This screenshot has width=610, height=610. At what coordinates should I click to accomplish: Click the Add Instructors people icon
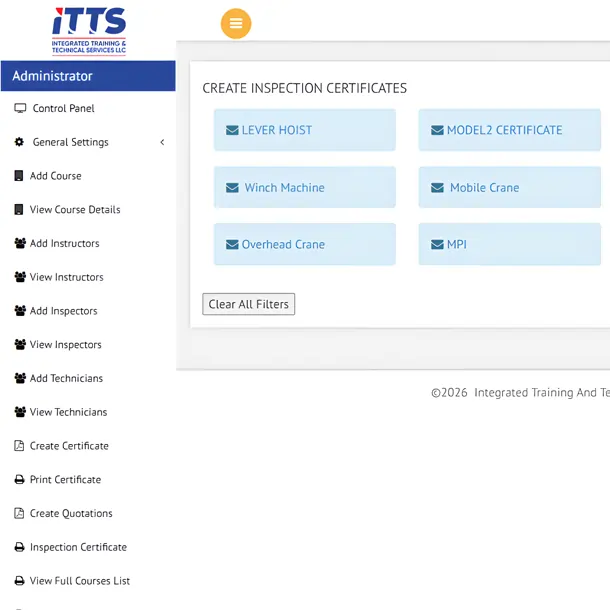point(20,243)
